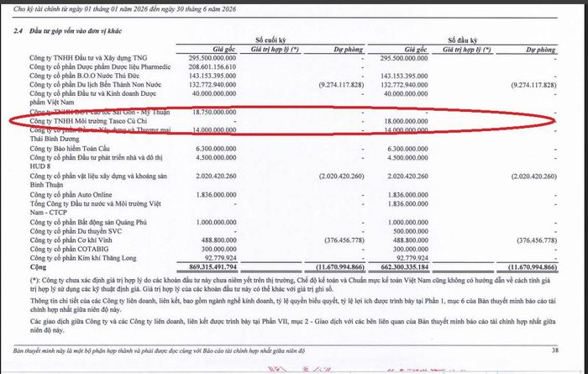This screenshot has width=588, height=374.
Task: Click value 500.000.000 in Du thuyền SVC row
Action: tap(411, 231)
